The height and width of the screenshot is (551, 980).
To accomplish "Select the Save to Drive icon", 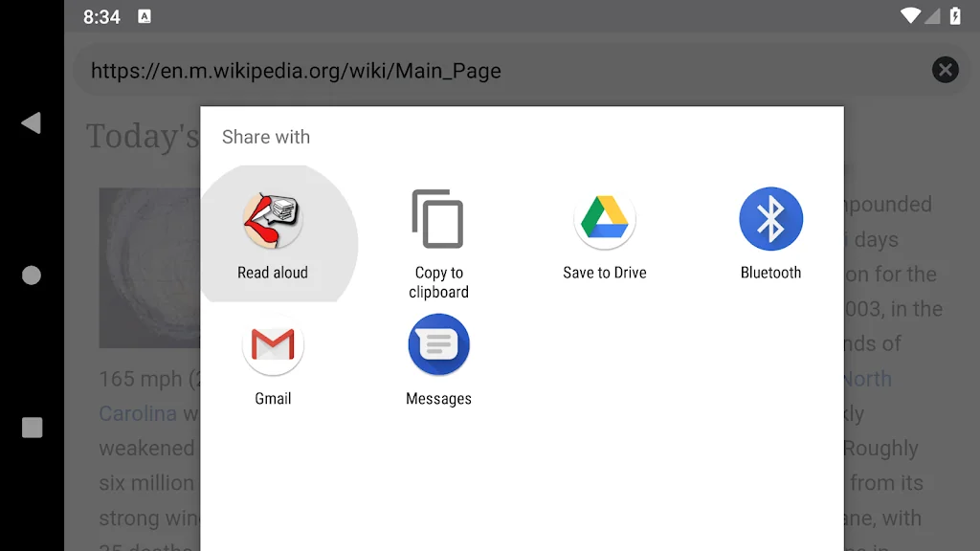I will point(605,219).
